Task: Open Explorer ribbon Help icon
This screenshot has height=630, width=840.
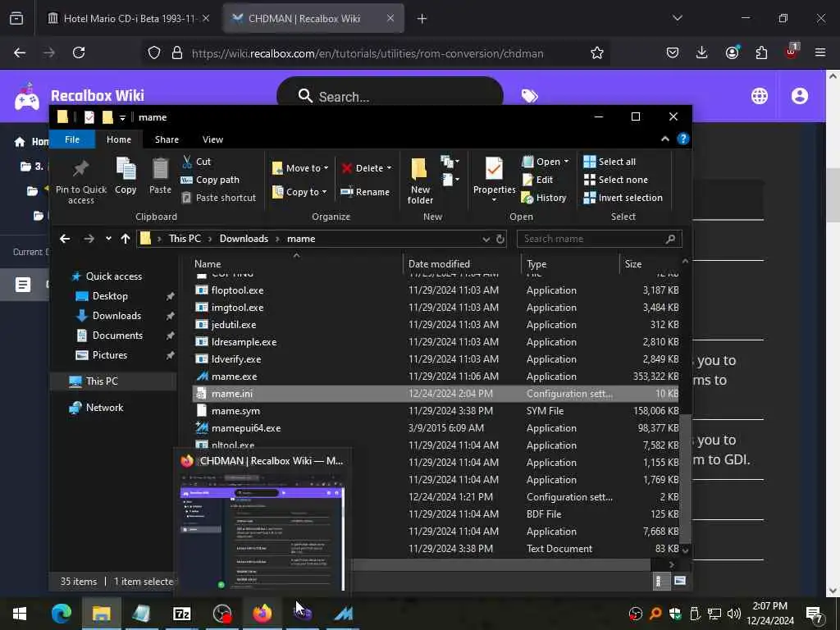Action: 683,139
